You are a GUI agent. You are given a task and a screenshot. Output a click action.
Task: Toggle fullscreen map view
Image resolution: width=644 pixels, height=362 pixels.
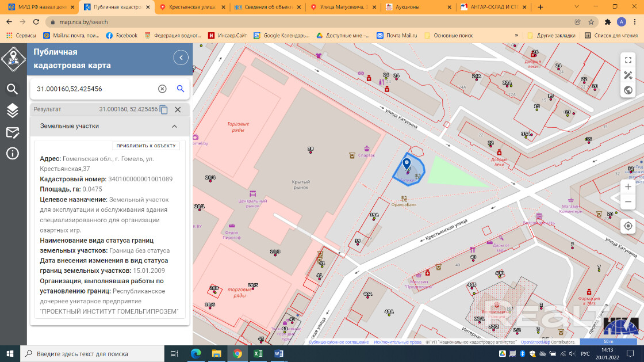628,60
